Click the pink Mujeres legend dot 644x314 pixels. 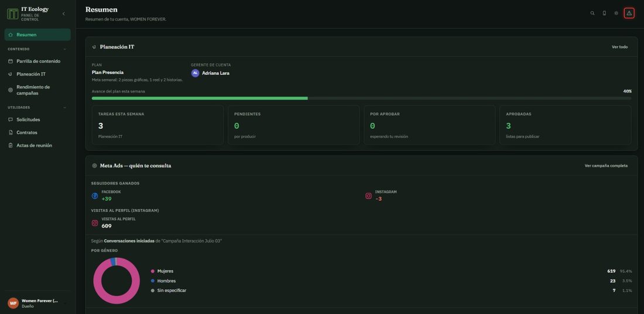click(x=153, y=271)
